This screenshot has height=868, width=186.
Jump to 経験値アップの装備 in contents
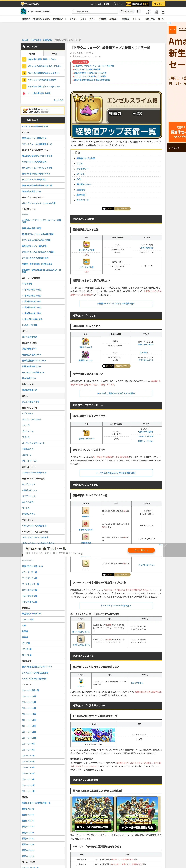pyautogui.click(x=86, y=158)
